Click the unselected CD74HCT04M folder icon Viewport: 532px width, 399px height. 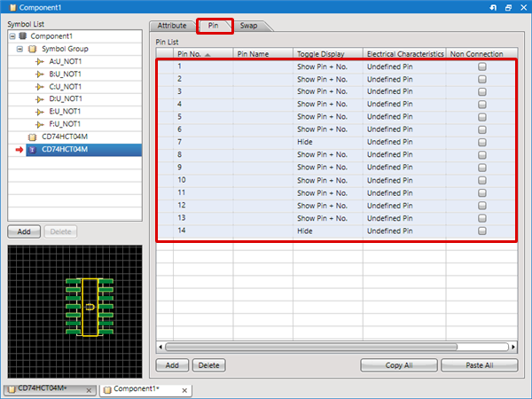tap(32, 137)
